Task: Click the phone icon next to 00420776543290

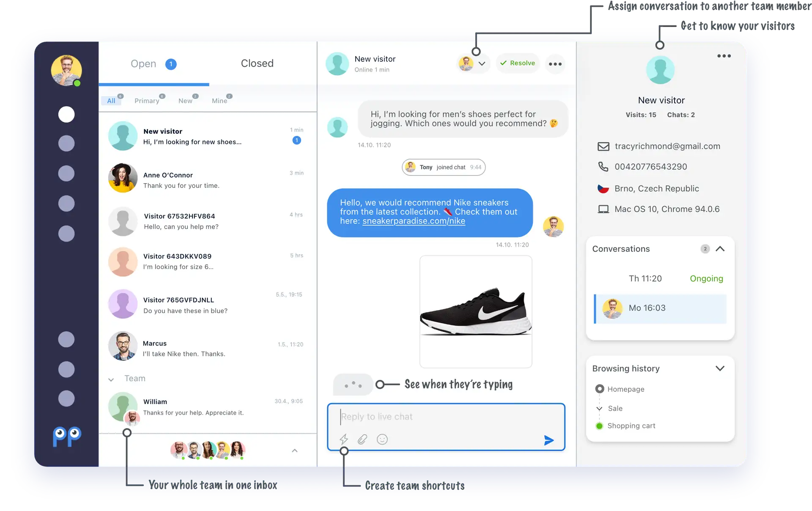Action: click(x=604, y=167)
